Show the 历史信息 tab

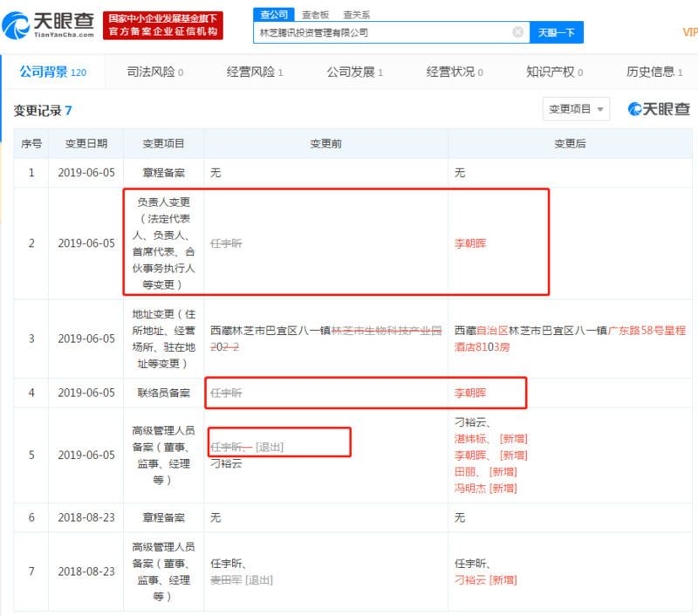[x=654, y=72]
